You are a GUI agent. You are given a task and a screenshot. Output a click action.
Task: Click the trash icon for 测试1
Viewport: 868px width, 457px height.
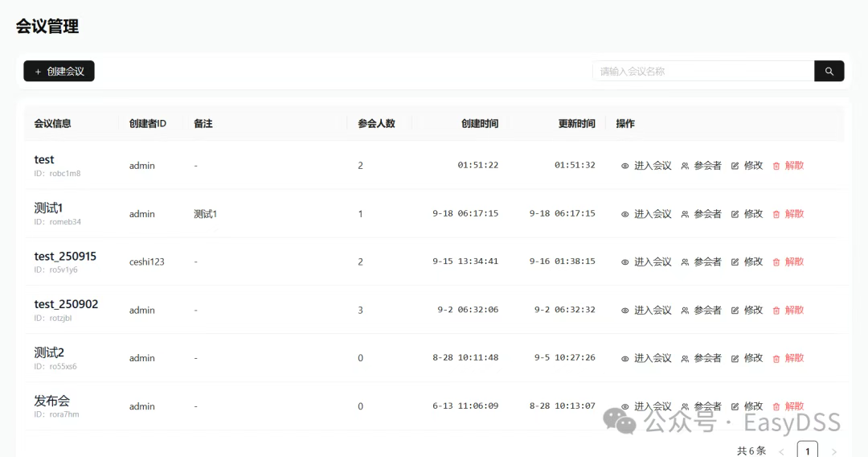pos(776,214)
